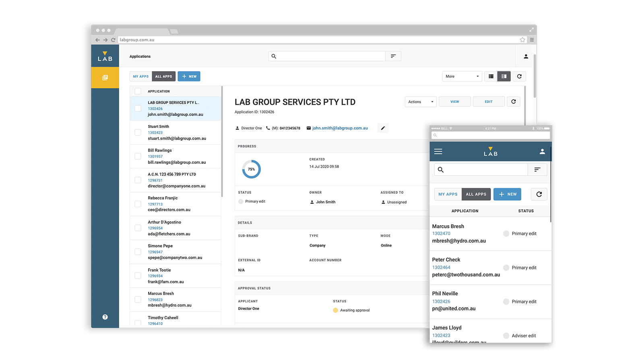The height and width of the screenshot is (362, 644).
Task: Click the mobile search magnifier icon
Action: (441, 170)
